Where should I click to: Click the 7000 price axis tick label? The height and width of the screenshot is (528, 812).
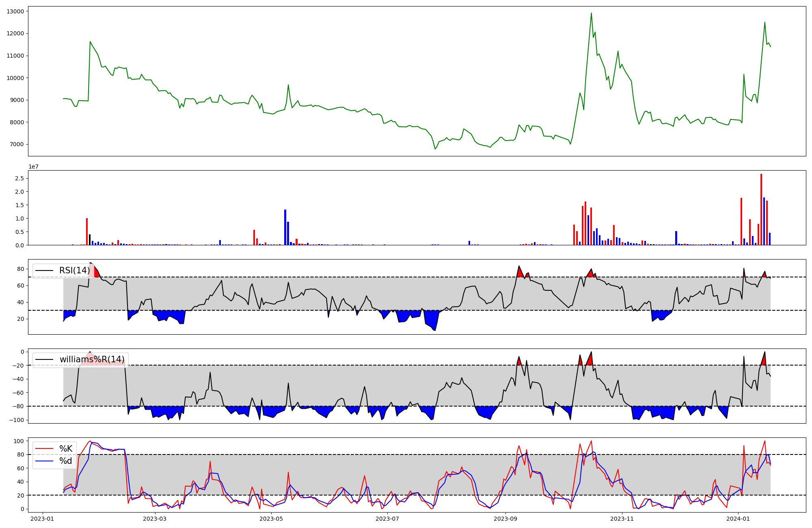click(16, 144)
